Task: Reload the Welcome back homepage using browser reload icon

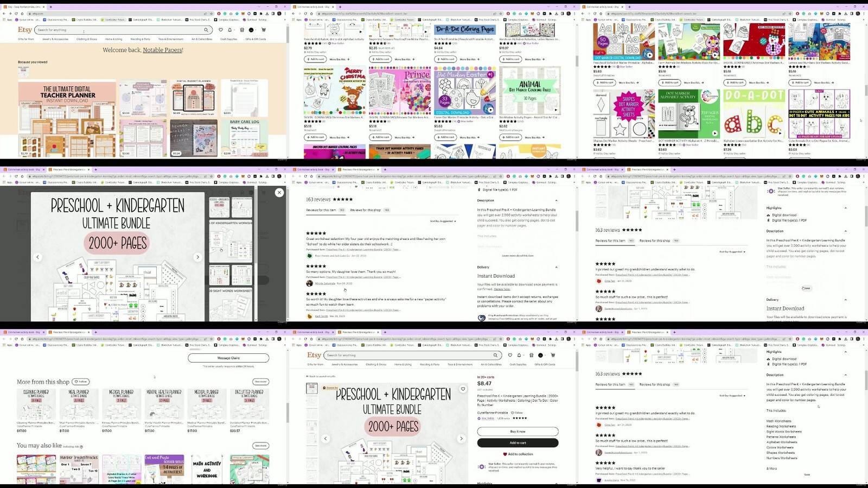Action: (x=16, y=14)
